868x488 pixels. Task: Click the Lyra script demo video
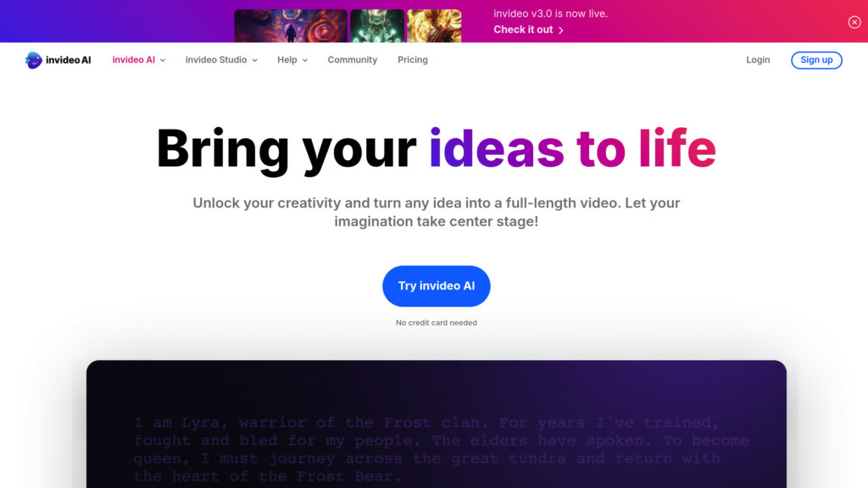437,424
